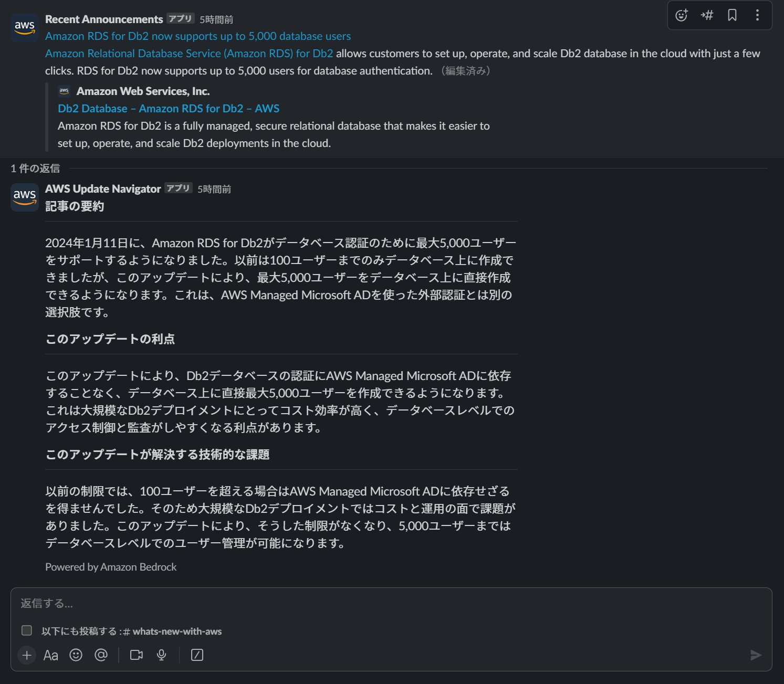Click the reply input field
784x684 pixels.
coord(210,604)
